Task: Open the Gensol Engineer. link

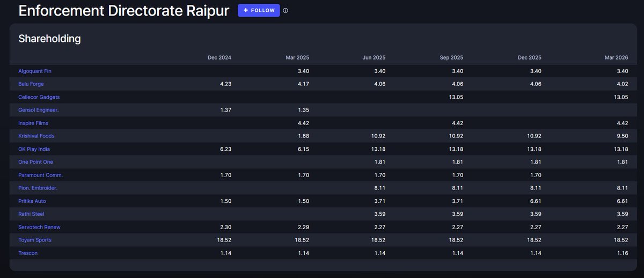Action: (38, 110)
